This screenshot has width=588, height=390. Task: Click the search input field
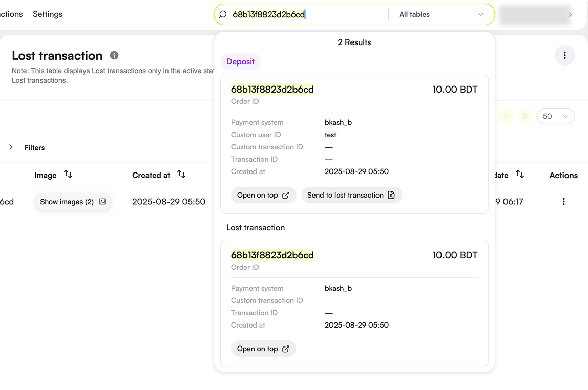pos(307,15)
